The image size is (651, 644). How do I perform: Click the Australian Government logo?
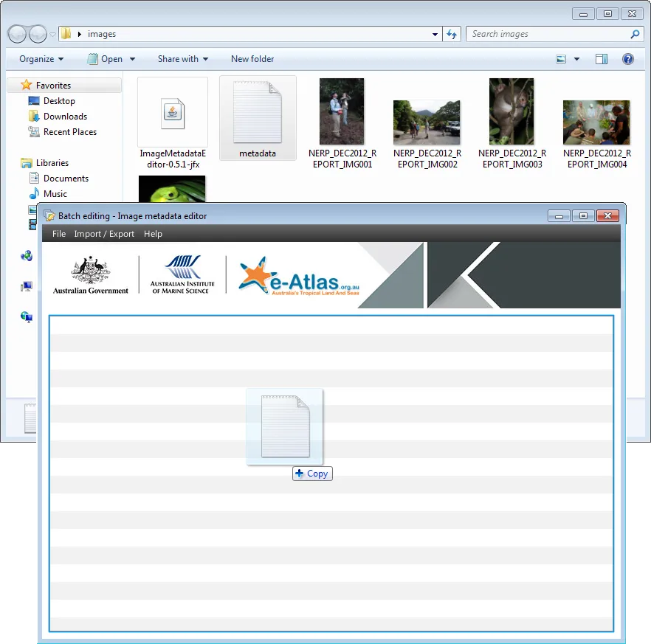pos(91,275)
